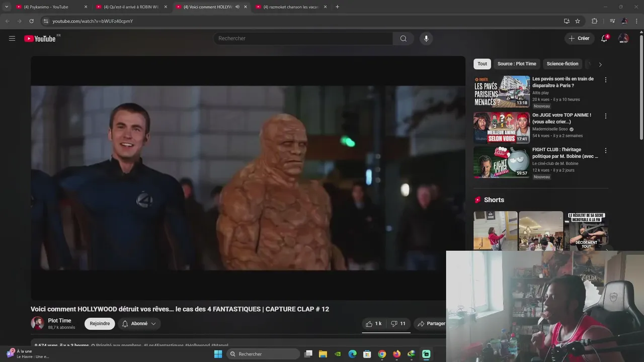Viewport: 644px width, 362px height.
Task: Open the TOP ANIME video thumbnail
Action: [x=502, y=128]
